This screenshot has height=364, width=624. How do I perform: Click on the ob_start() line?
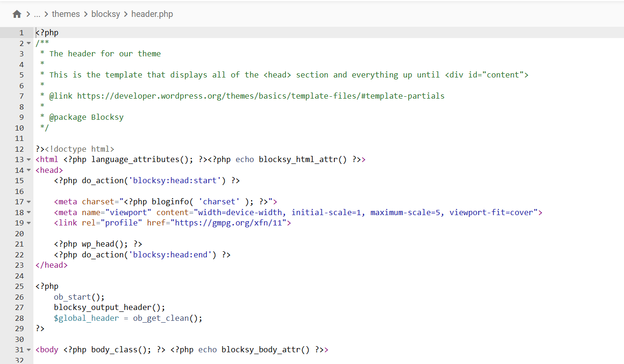79,297
